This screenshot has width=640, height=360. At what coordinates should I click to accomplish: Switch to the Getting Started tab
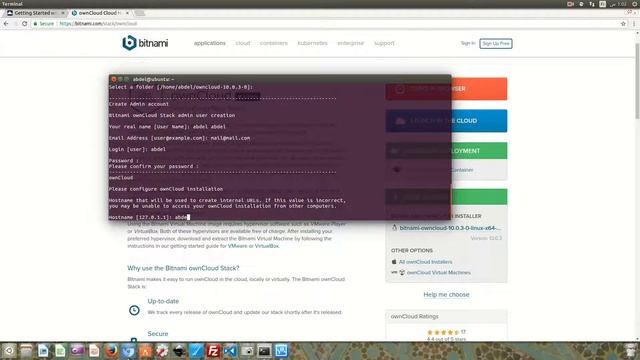[34, 13]
